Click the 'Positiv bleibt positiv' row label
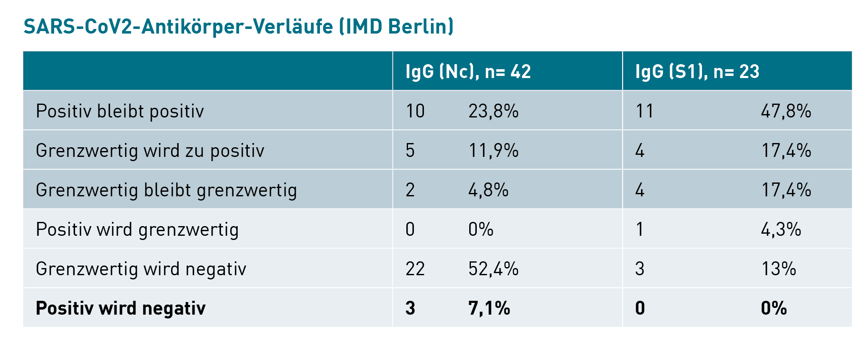Image resolution: width=868 pixels, height=344 pixels. [120, 111]
